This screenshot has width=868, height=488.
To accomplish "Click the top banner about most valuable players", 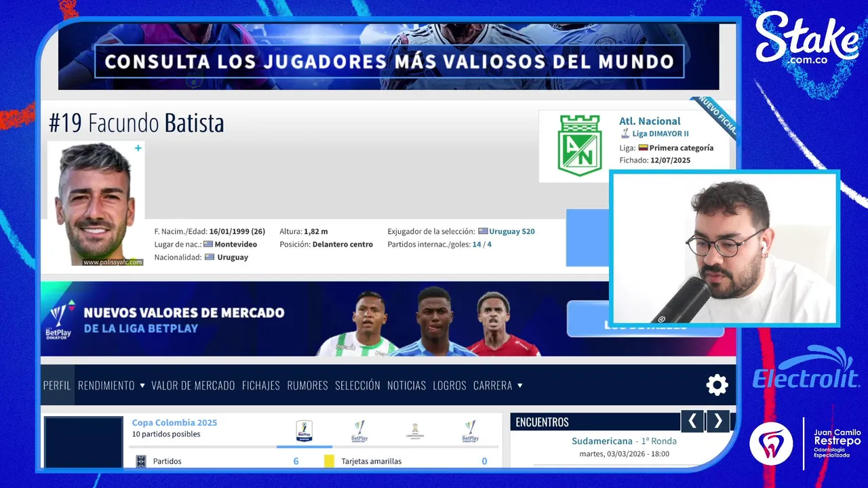I will tap(389, 57).
